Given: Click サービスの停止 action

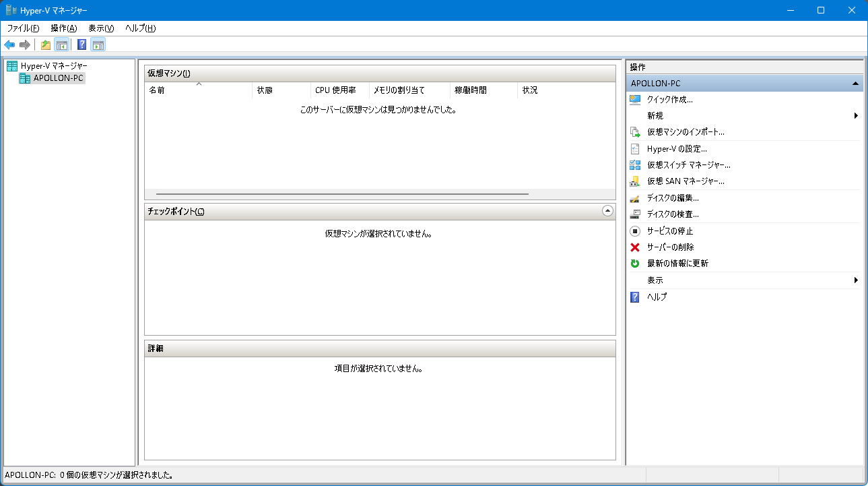Looking at the screenshot, I should [x=670, y=231].
